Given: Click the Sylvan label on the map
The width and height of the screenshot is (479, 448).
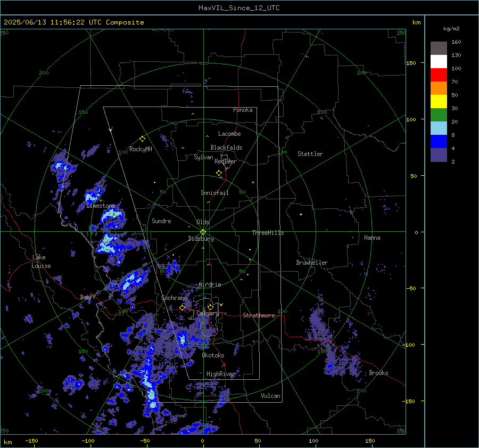Looking at the screenshot, I should [x=203, y=157].
